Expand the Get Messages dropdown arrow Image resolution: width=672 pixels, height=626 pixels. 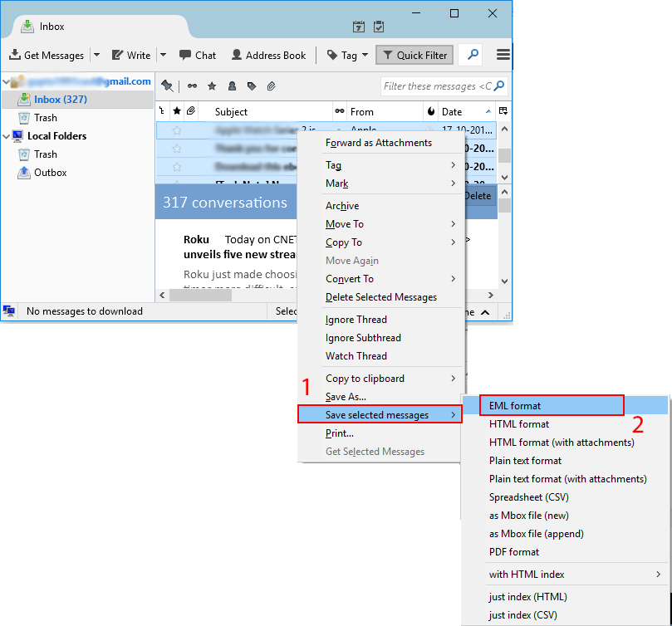click(x=96, y=55)
